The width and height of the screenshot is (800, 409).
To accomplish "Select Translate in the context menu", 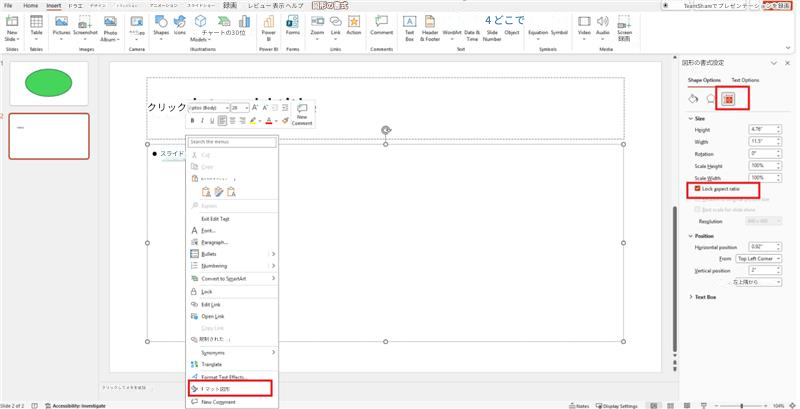I will tap(232, 364).
